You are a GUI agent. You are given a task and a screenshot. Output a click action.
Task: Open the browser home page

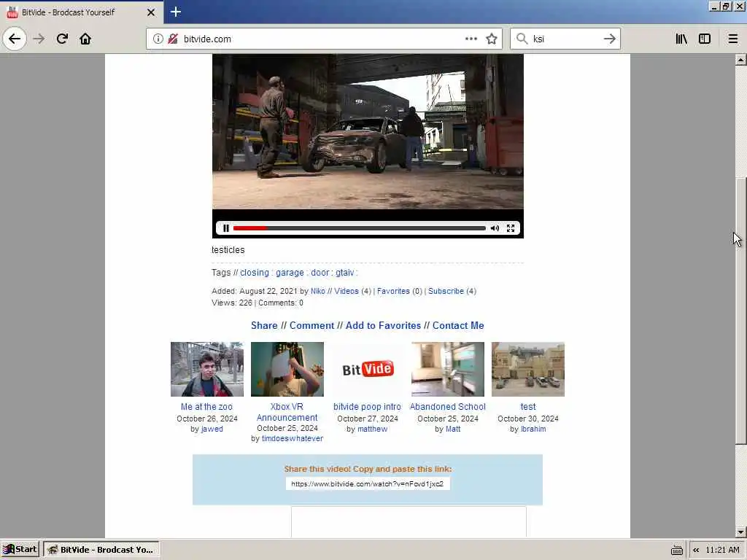pos(85,39)
